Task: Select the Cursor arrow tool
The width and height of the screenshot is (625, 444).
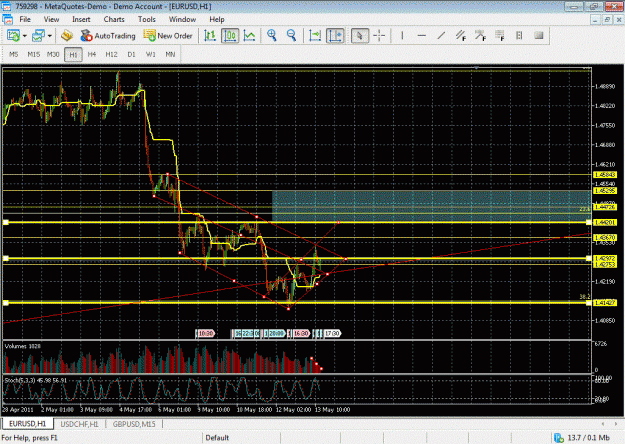Action: 360,36
